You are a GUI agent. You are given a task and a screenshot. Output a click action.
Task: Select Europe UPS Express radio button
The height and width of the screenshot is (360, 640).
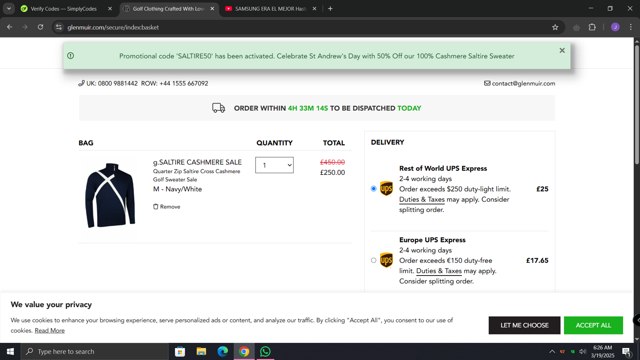coord(373,260)
